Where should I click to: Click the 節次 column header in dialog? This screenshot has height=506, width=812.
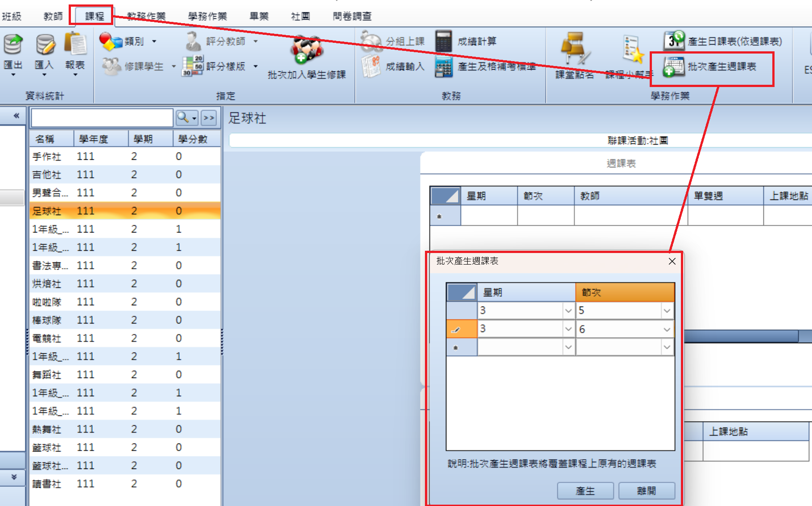tap(625, 292)
